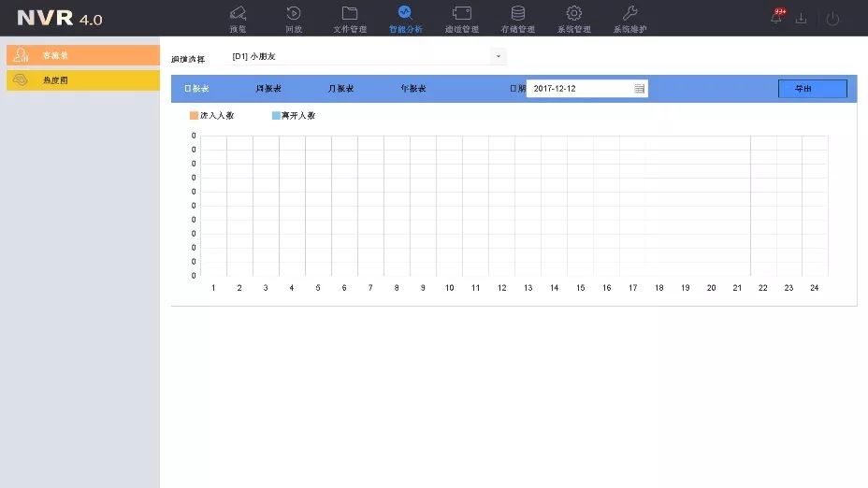Open the calendar date picker icon
The height and width of the screenshot is (488, 868).
[x=640, y=89]
